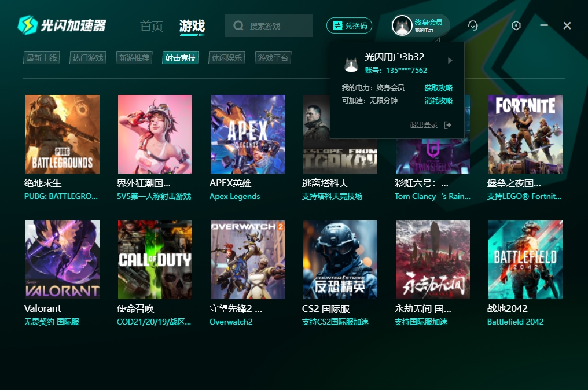Screen dimensions: 588x390
Task: Select 热门游戏 category filter
Action: point(88,58)
